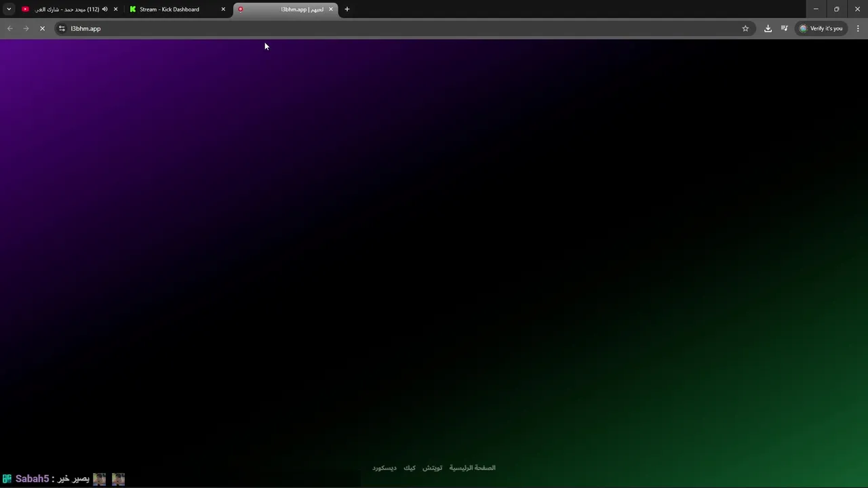
Task: Close the l3bhm.app tab
Action: click(331, 9)
